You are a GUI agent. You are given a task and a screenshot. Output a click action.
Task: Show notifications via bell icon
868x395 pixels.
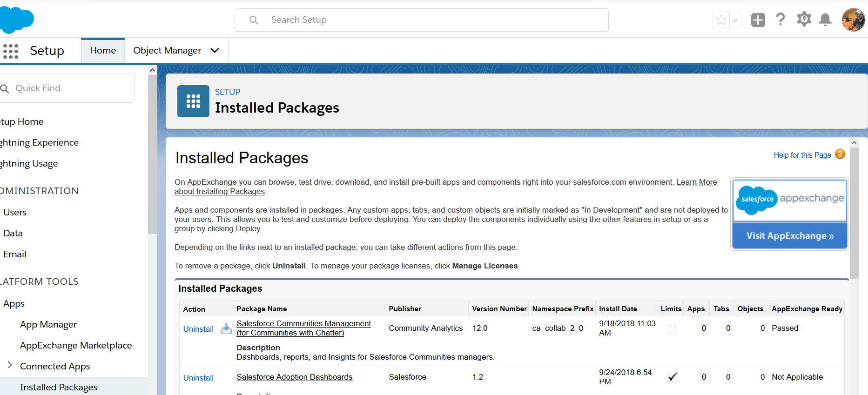pos(825,20)
